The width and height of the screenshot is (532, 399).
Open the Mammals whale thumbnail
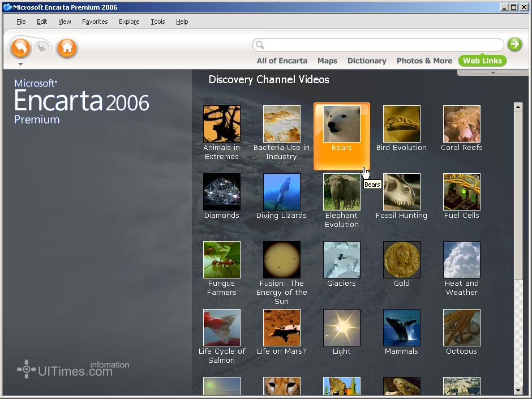point(402,328)
